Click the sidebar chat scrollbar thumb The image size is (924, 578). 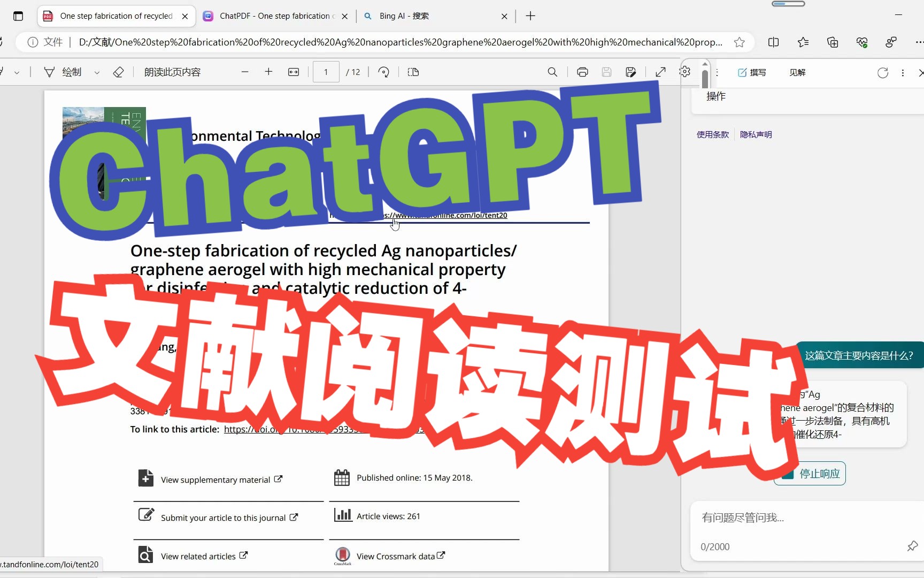pyautogui.click(x=705, y=79)
